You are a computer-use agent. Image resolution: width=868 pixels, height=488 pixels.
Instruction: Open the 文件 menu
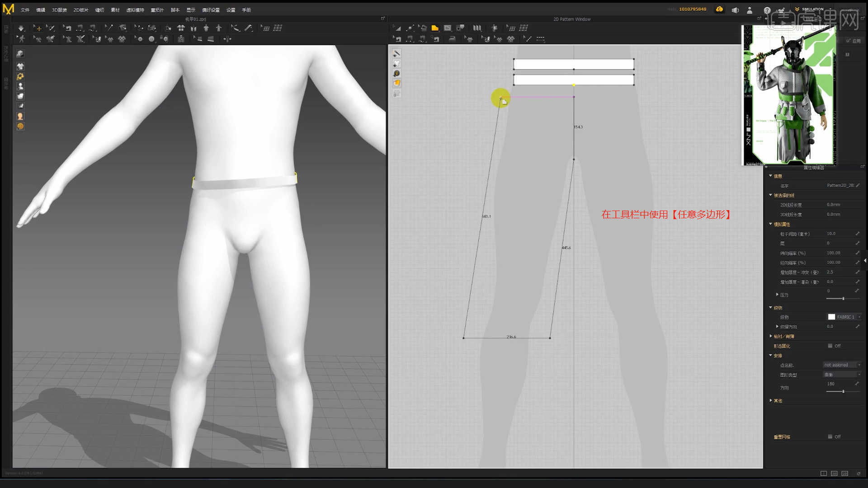[x=25, y=10]
